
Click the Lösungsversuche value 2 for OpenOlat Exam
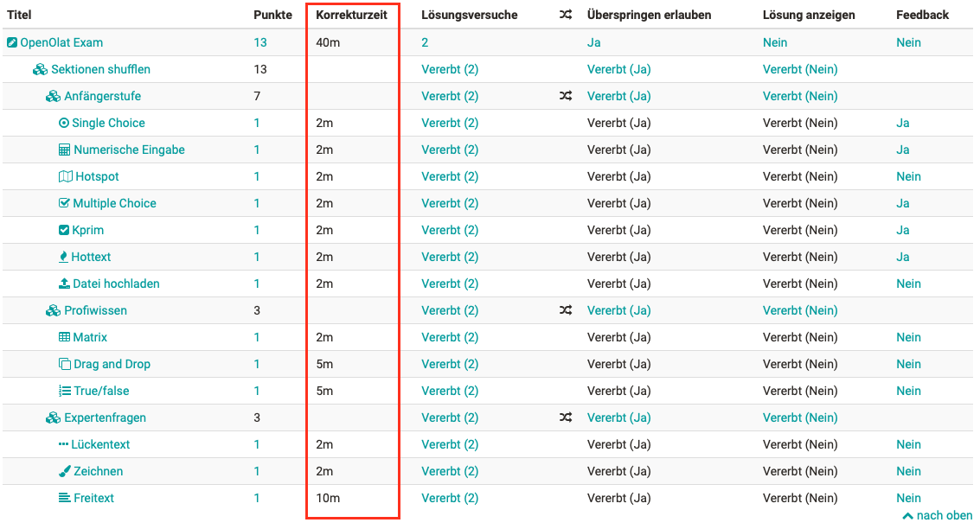(x=425, y=42)
